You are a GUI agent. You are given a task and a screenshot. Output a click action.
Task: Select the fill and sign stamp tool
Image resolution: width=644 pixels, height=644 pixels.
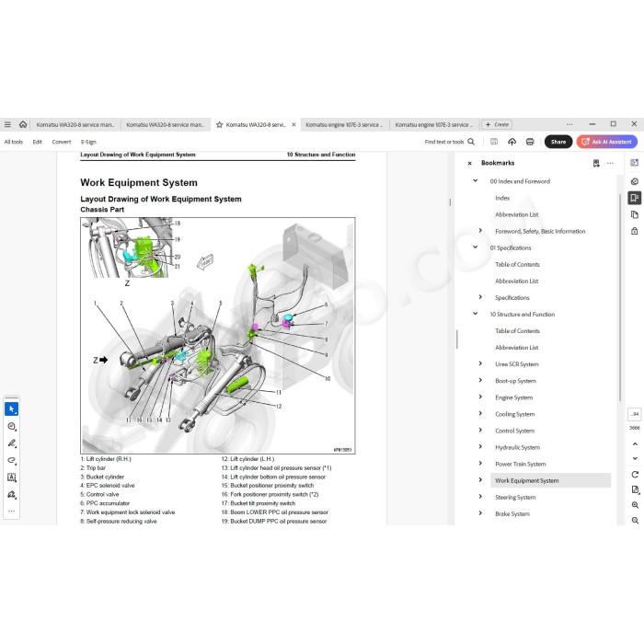pos(11,494)
